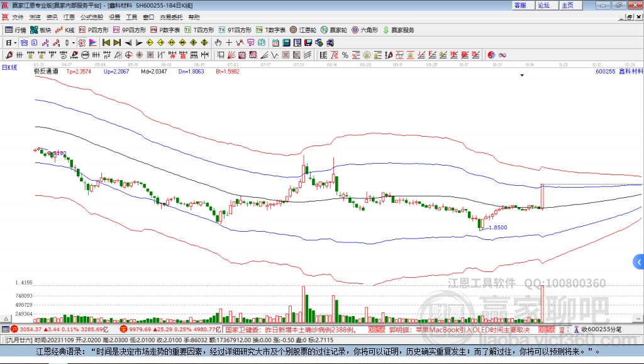Jump to first bar with the go-to-start arrow icon
The height and width of the screenshot is (364, 644).
[106, 43]
